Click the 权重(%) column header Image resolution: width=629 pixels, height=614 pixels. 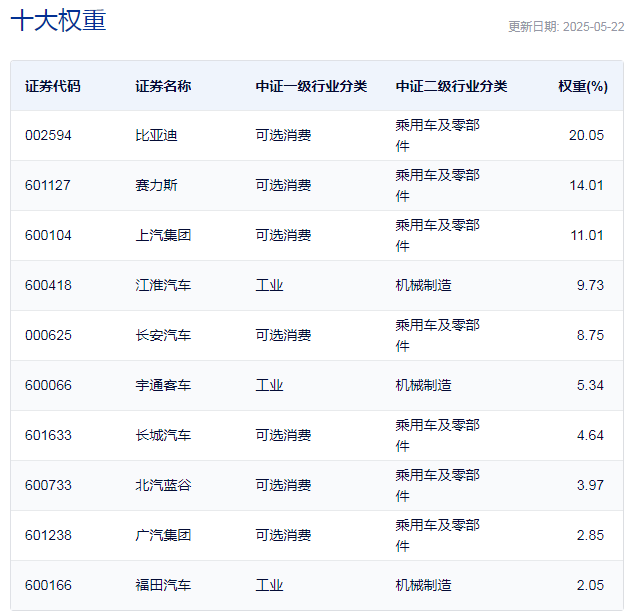583,86
